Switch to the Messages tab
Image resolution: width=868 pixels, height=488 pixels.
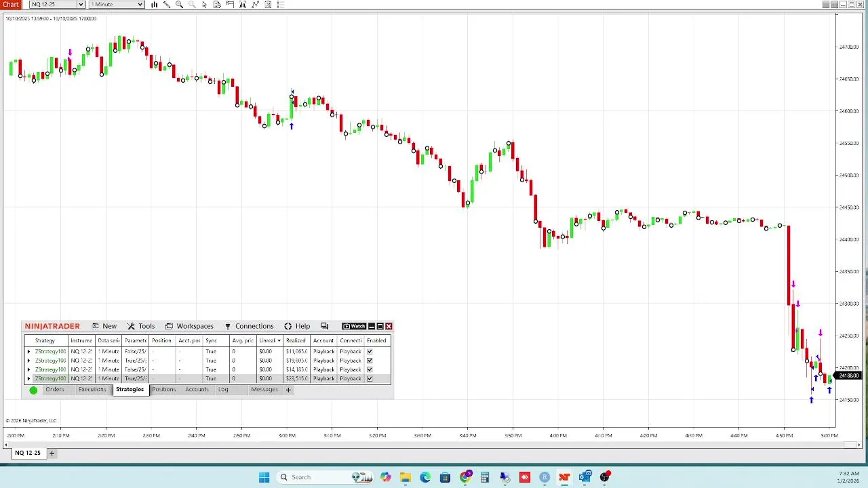pyautogui.click(x=264, y=390)
